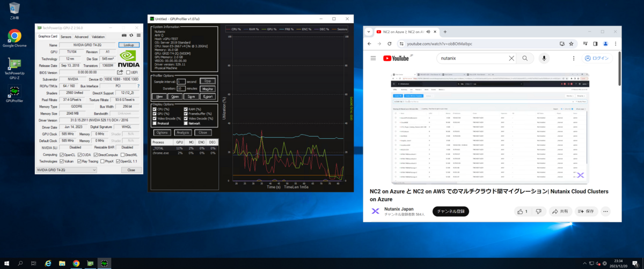Viewport: 644px width, 269px height.
Task: Enable Network display option
Action: click(x=186, y=123)
